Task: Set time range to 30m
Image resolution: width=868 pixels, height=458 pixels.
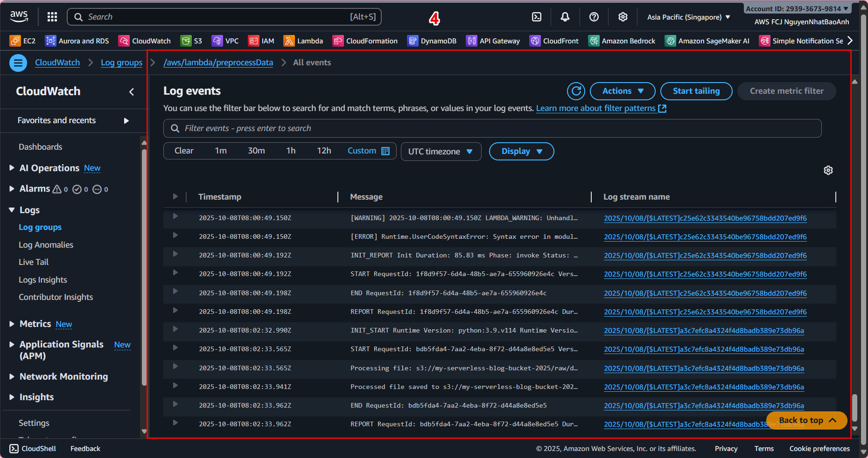Action: (256, 151)
